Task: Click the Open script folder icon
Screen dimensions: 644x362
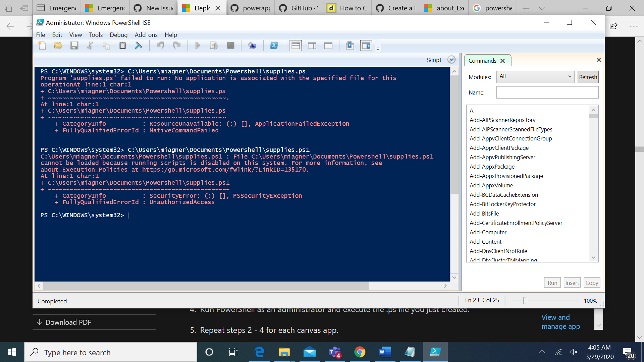Action: point(58,46)
